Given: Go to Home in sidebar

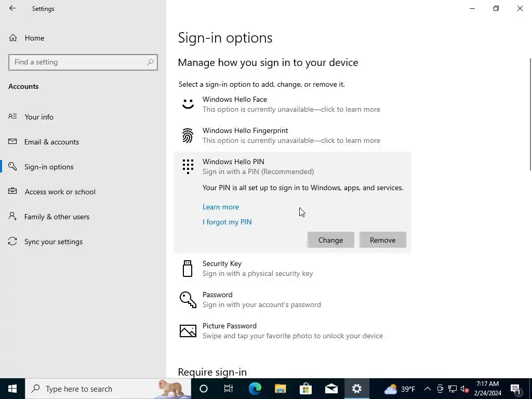Looking at the screenshot, I should (34, 38).
